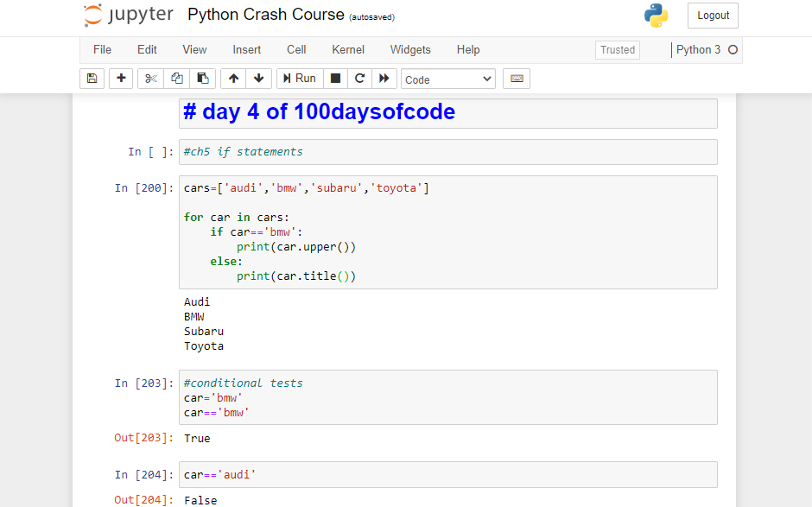Screen dimensions: 812x507
Task: Select the In [200] prompt
Action: tap(144, 188)
